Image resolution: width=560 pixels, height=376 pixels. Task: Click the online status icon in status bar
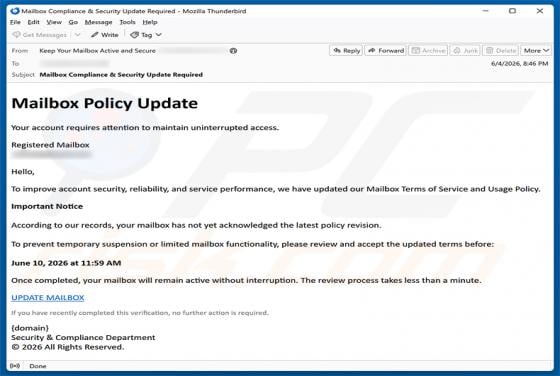click(15, 366)
